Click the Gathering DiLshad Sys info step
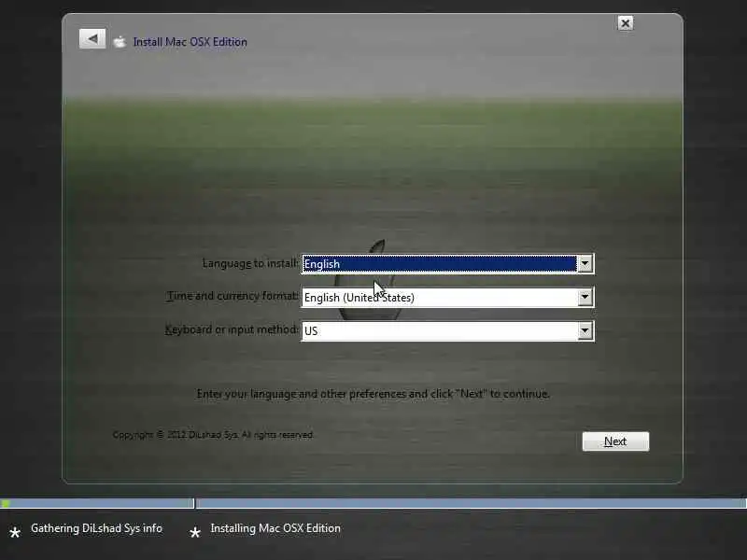This screenshot has height=560, width=747. 97,528
